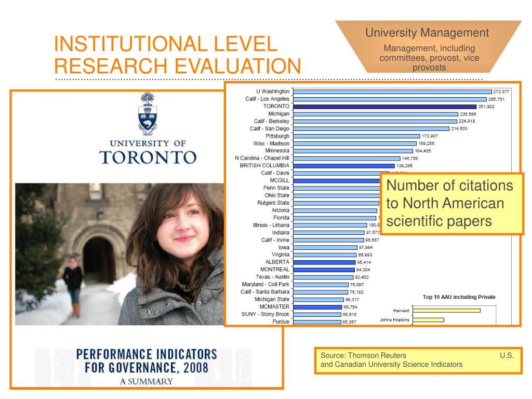532x399 pixels.
Task: Click the value 226,586
Action: [x=468, y=114]
